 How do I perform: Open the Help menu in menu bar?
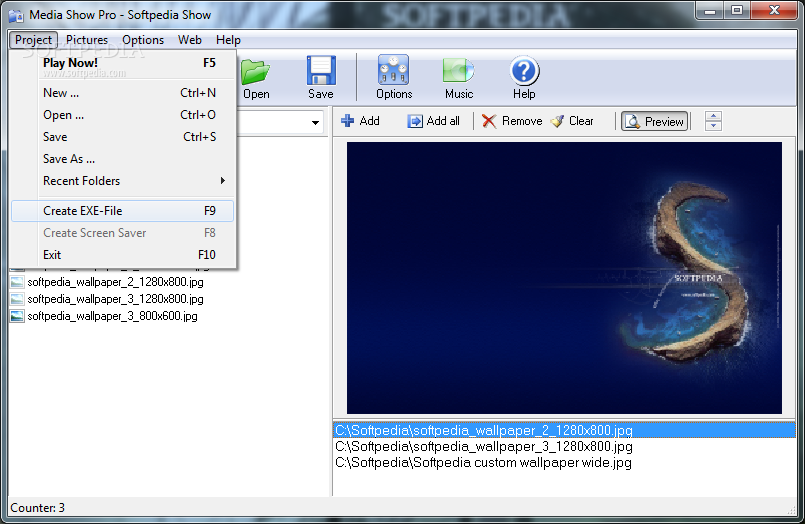(228, 40)
